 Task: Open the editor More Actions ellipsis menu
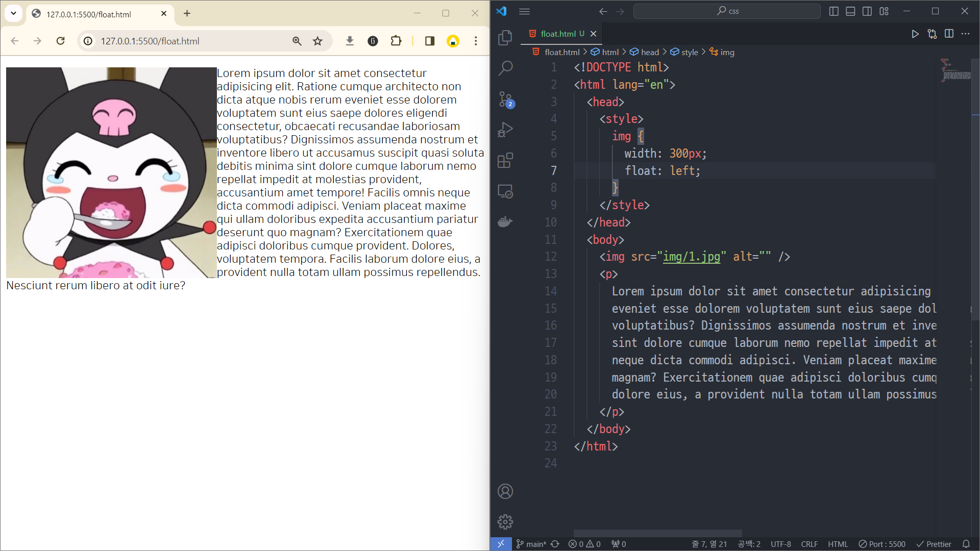pyautogui.click(x=965, y=34)
